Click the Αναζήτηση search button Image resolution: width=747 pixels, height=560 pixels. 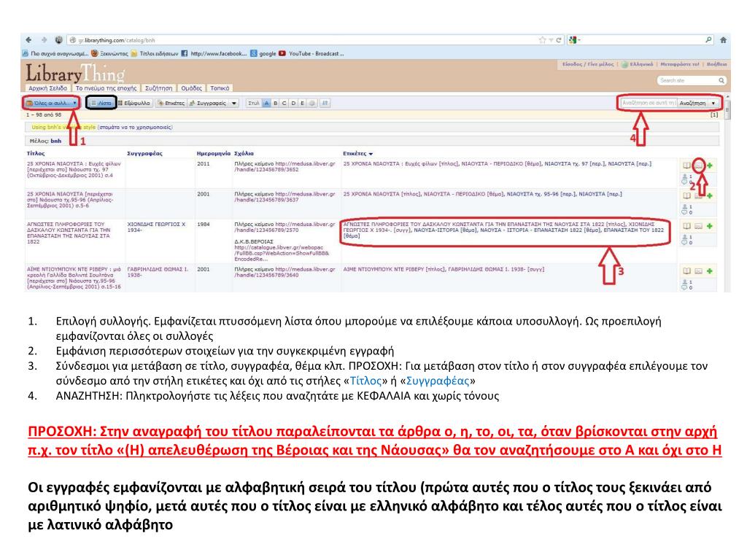693,103
